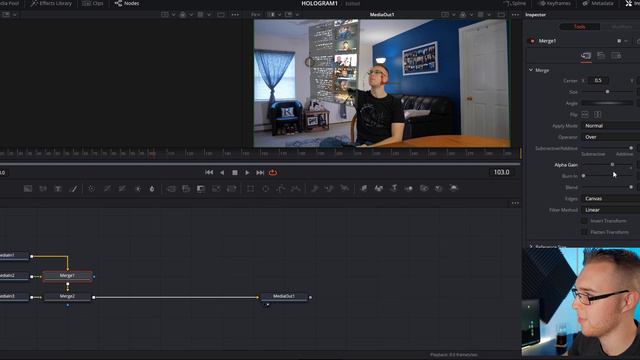Viewport: 640px width, 360px height.
Task: Select the Ellipse mask tool
Action: (x=265, y=189)
